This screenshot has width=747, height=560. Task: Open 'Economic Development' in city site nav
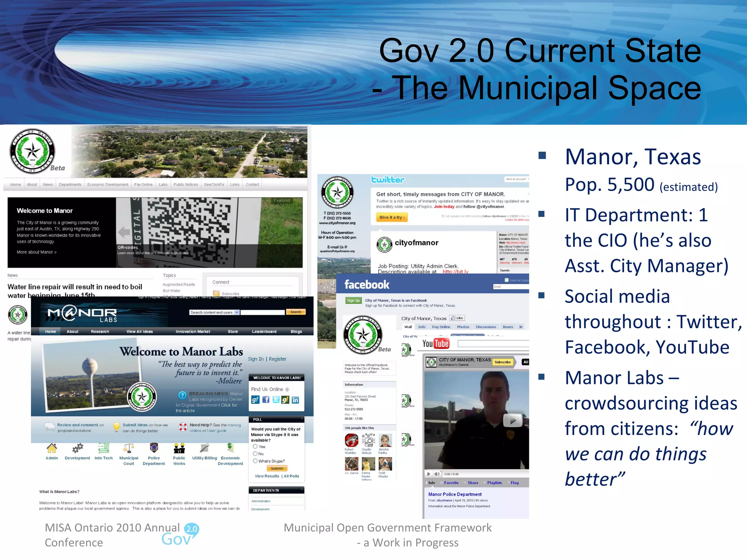click(108, 184)
